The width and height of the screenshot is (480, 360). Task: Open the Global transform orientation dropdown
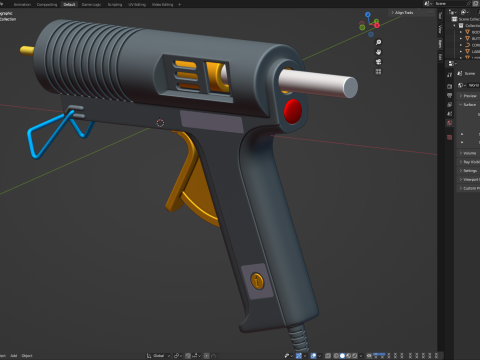pos(159,356)
